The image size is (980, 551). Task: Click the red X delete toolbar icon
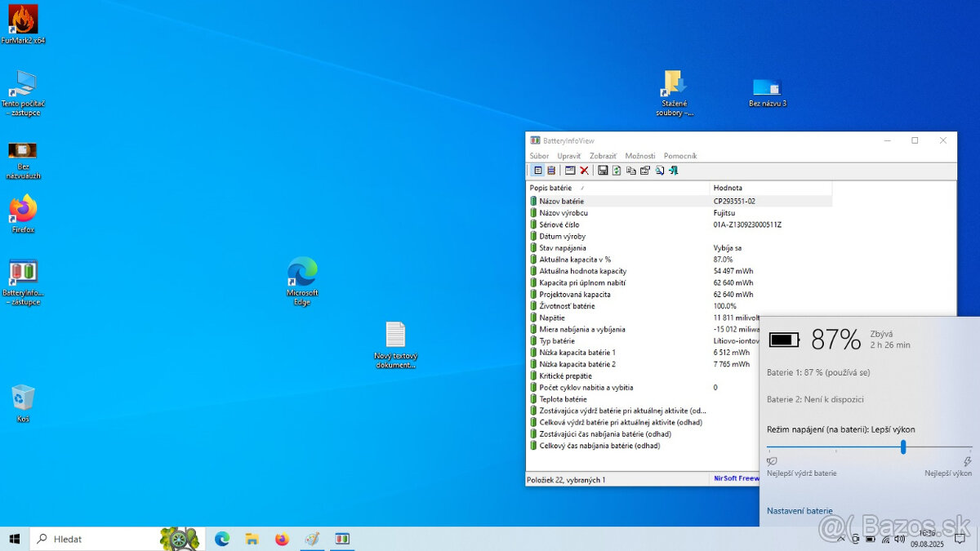click(x=584, y=171)
